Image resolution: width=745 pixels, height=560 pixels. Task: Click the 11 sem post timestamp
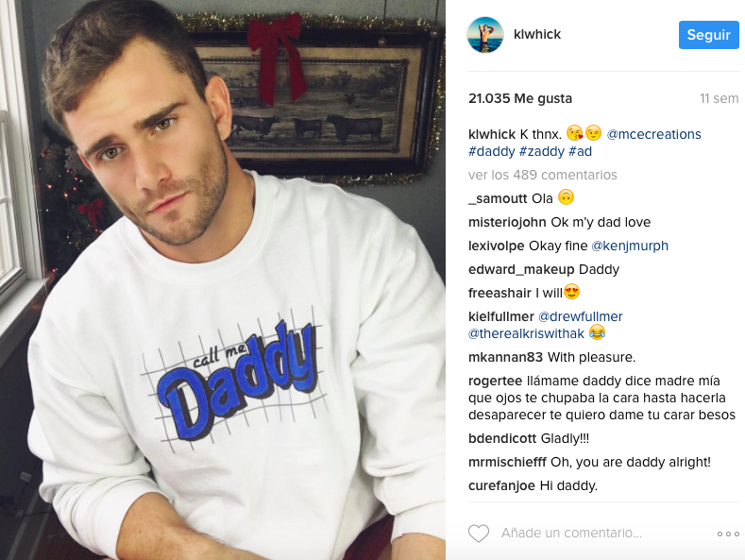[719, 98]
